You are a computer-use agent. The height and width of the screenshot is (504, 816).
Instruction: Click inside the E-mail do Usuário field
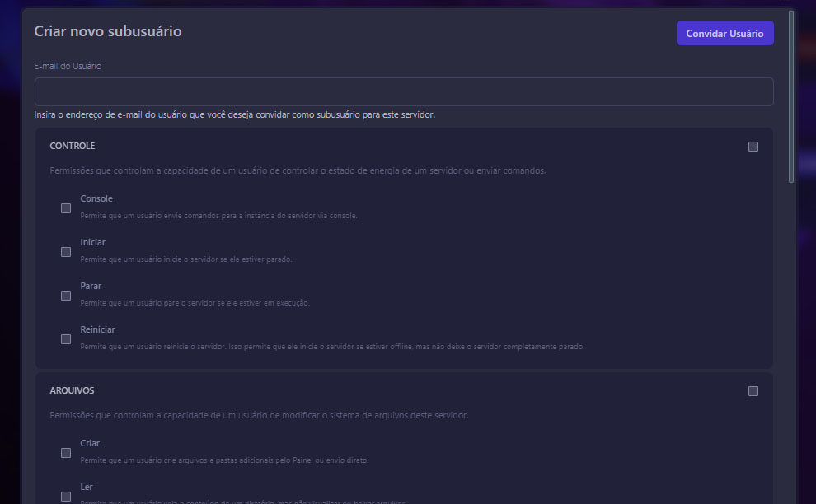[403, 91]
